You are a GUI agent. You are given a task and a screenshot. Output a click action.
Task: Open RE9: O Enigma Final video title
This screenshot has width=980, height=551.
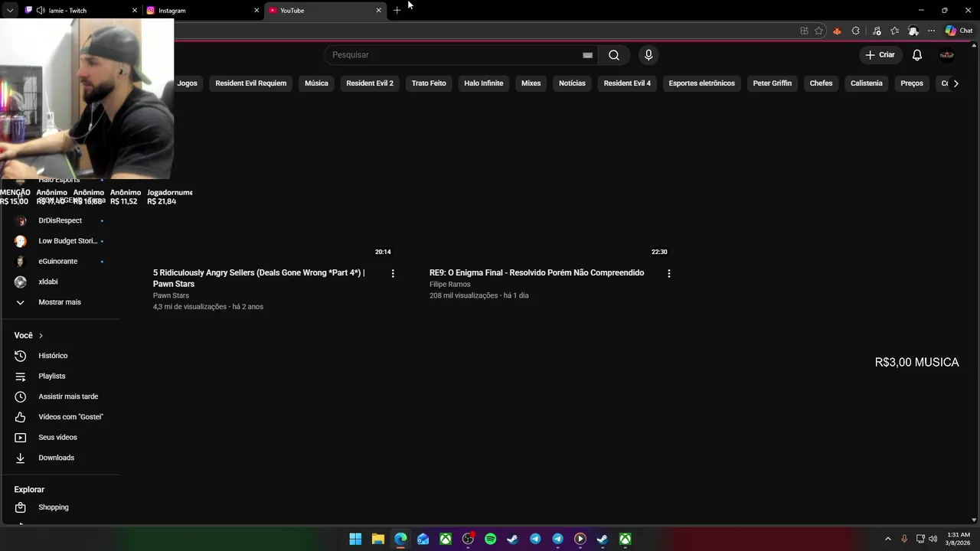[x=537, y=272]
